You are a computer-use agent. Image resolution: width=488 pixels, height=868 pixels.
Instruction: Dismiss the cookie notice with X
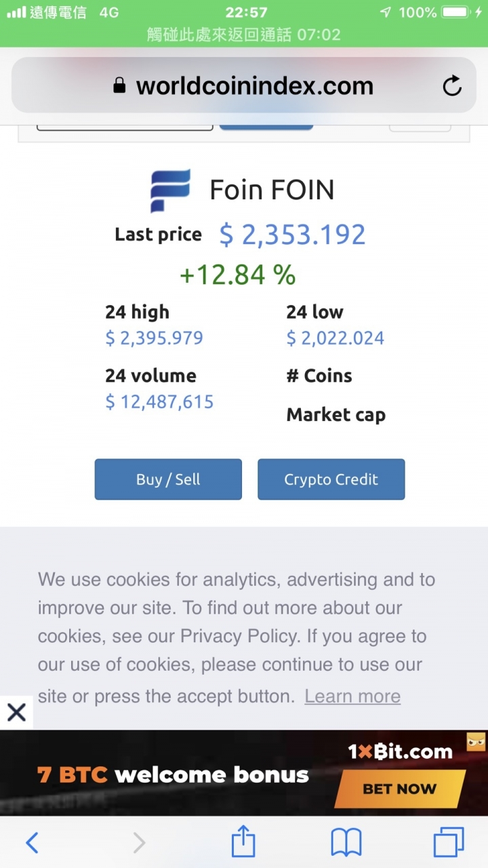pos(16,712)
